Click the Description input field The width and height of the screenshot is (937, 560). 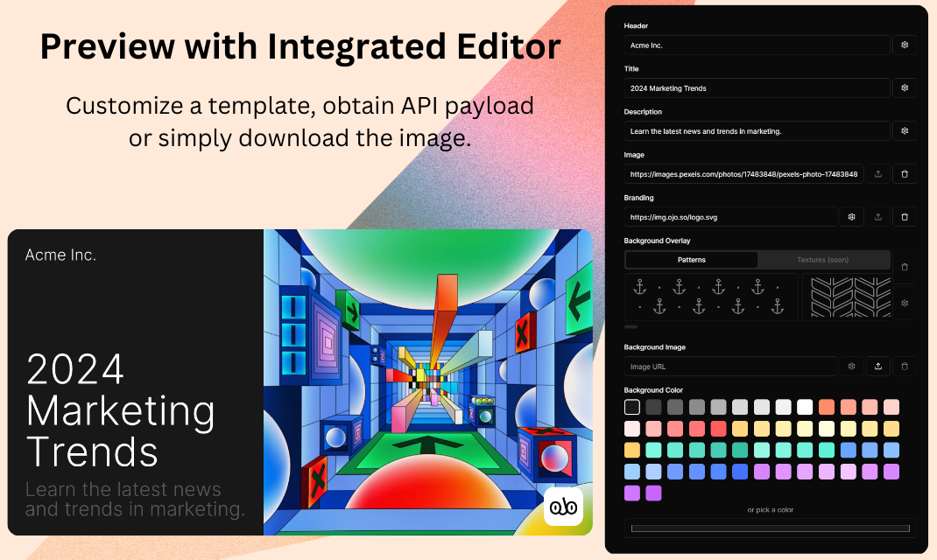pyautogui.click(x=757, y=131)
